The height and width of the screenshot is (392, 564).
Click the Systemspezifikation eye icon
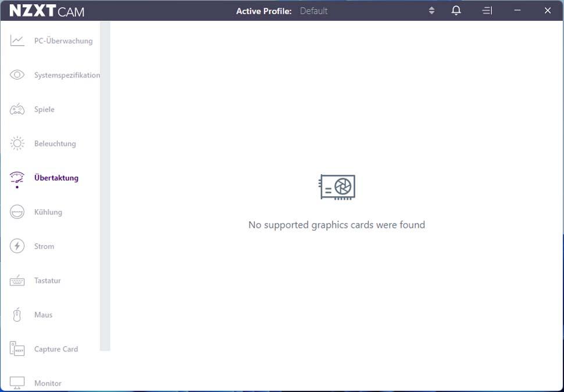pos(17,75)
